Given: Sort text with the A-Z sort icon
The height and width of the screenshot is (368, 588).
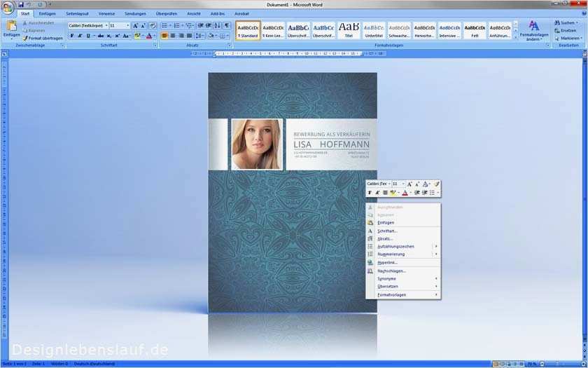Looking at the screenshot, I should [217, 25].
